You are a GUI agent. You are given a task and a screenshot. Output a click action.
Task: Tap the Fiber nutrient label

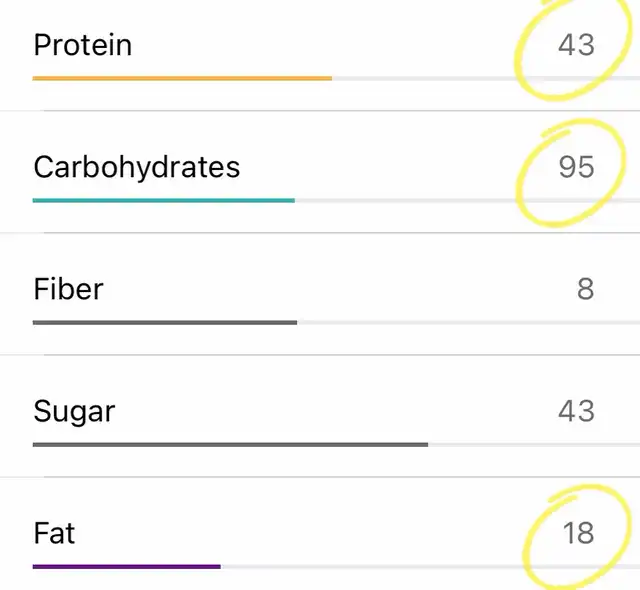[68, 289]
